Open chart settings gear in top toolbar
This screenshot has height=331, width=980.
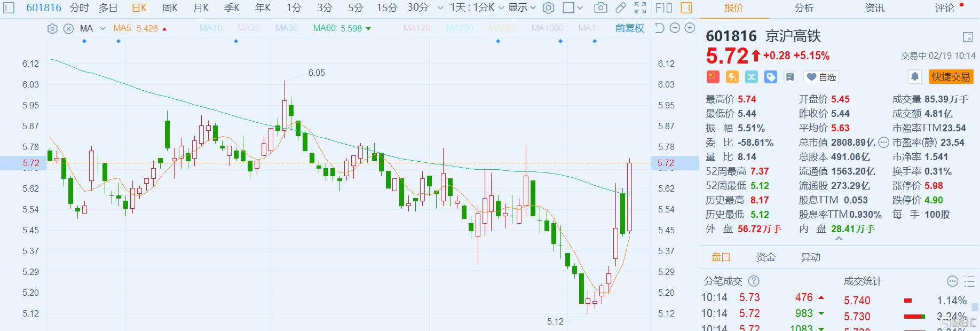point(548,8)
